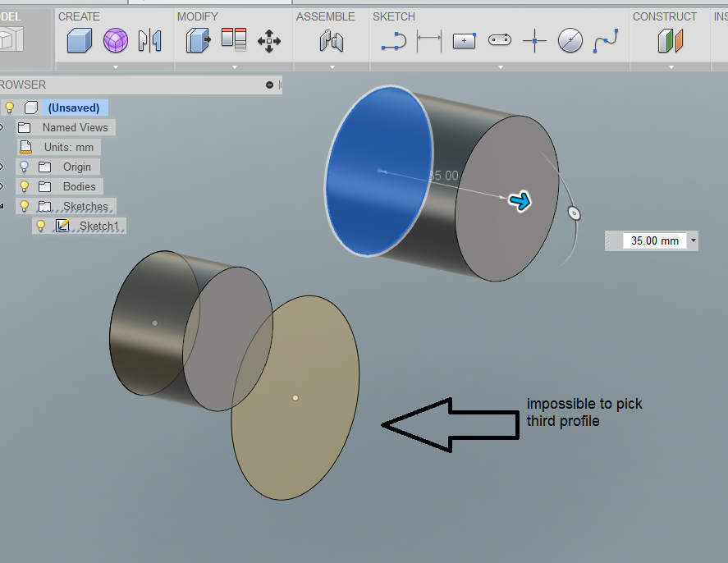This screenshot has height=563, width=728.
Task: Click the ASSEMBLE toolbar label
Action: point(326,16)
